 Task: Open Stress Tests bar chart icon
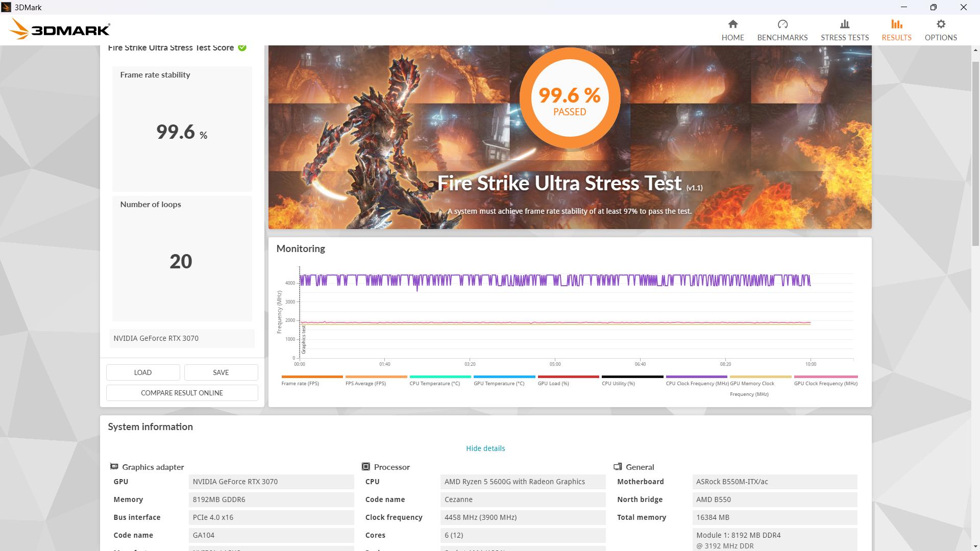point(844,24)
